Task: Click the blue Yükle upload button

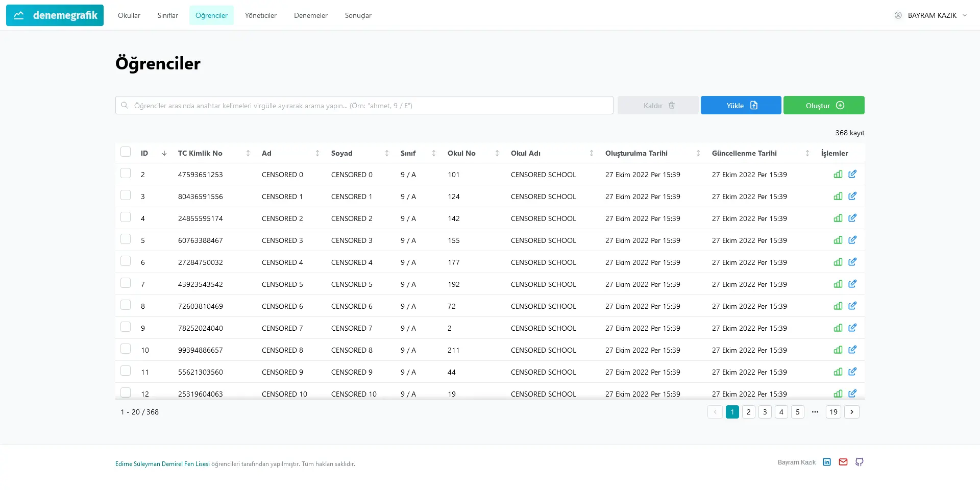Action: (x=741, y=106)
